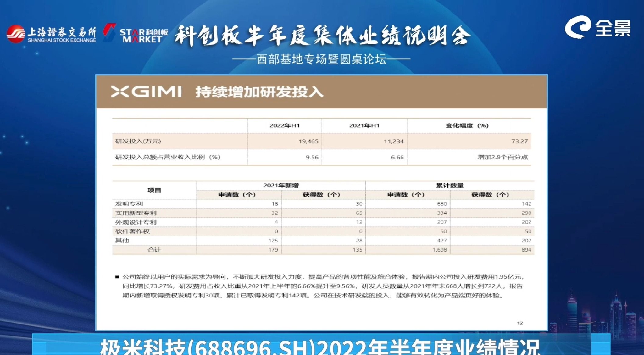644x355 pixels.
Task: Click cumulative applications value 680
Action: (442, 204)
